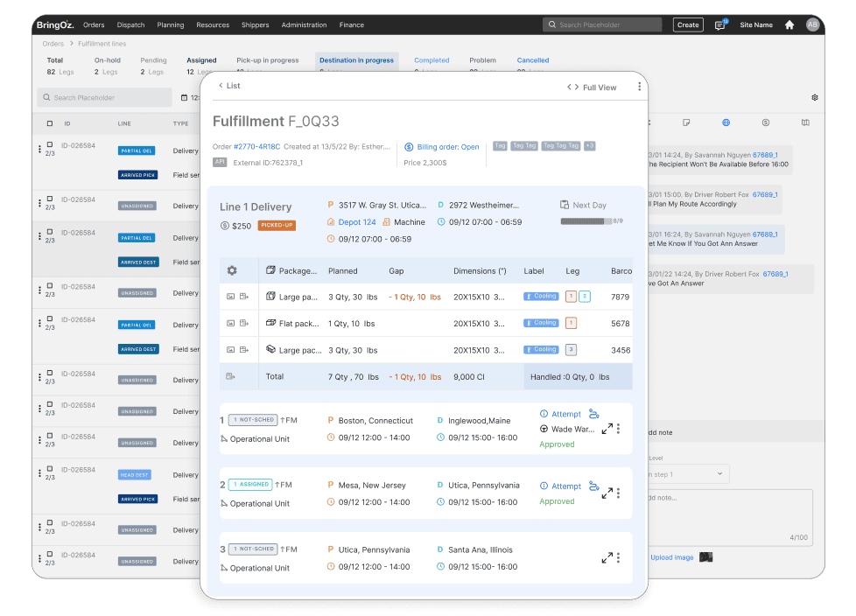Click the PICKED-UP status badge
Image resolution: width=856 pixels, height=616 pixels.
277,226
